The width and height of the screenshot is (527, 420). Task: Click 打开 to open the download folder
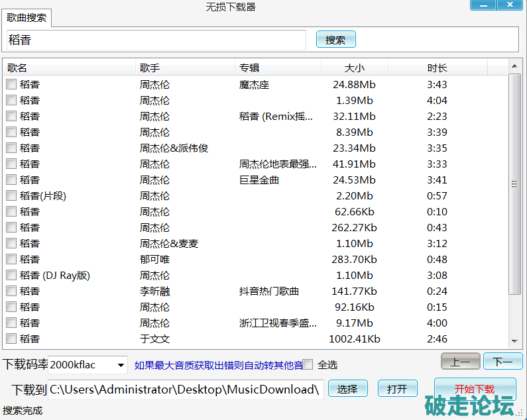[x=397, y=389]
